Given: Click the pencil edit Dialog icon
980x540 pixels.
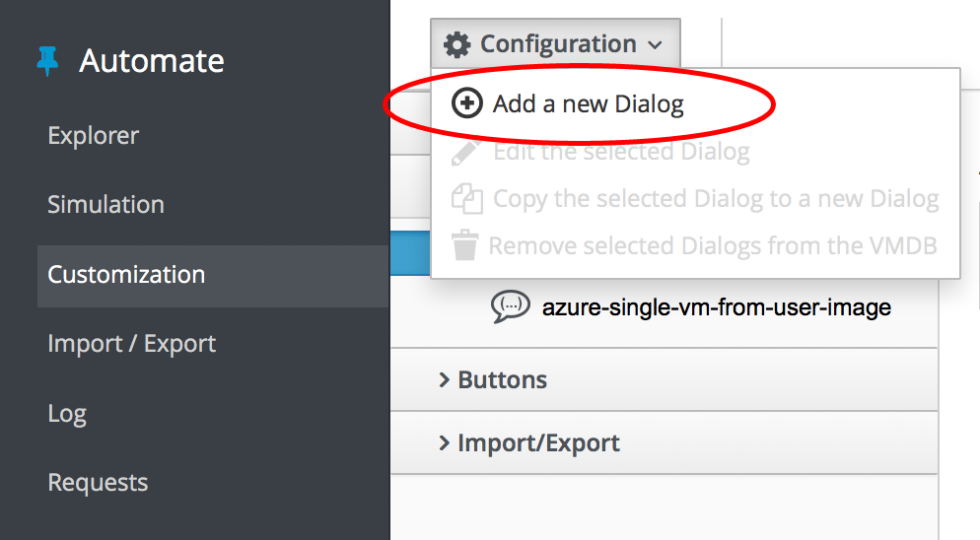Looking at the screenshot, I should pos(466,152).
